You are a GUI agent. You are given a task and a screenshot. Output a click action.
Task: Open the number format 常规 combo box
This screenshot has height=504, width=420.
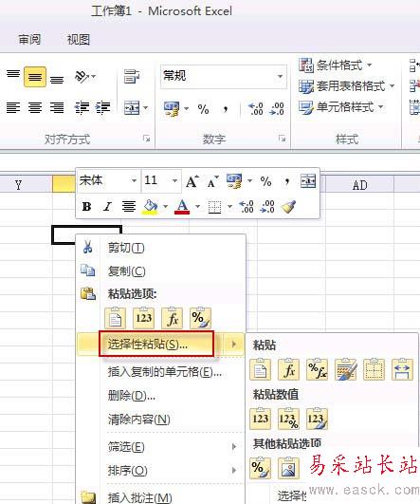pyautogui.click(x=224, y=77)
